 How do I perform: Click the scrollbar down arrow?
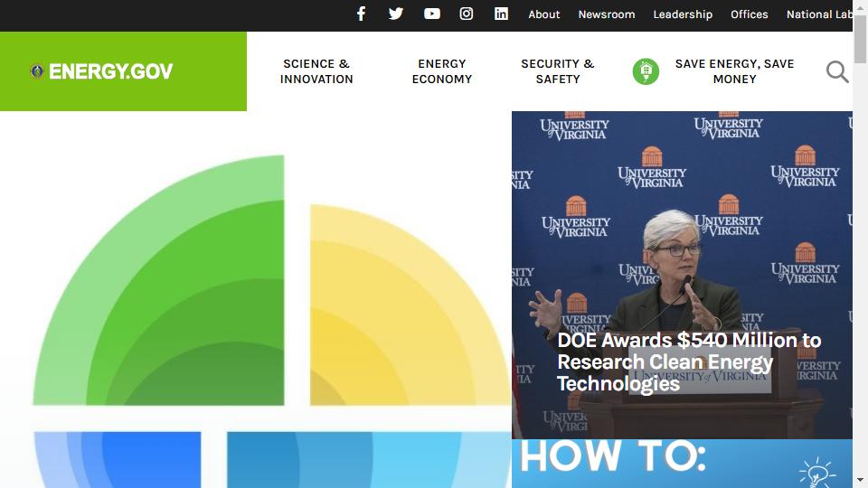[860, 480]
